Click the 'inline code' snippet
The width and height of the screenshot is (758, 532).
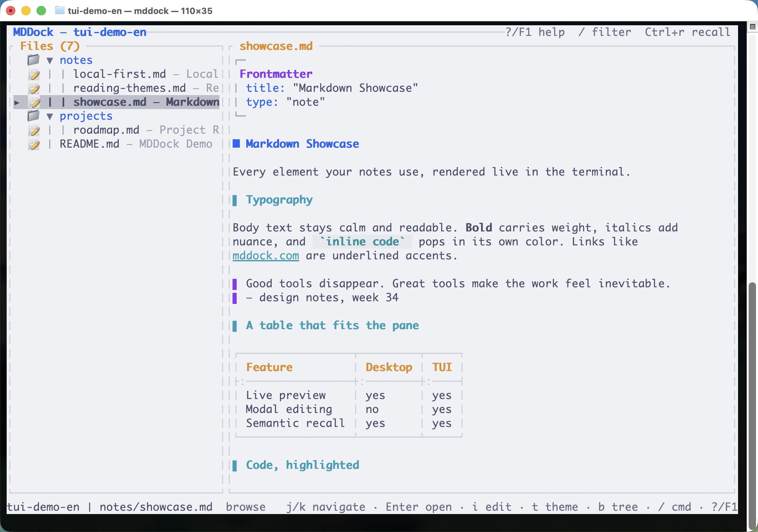[362, 242]
